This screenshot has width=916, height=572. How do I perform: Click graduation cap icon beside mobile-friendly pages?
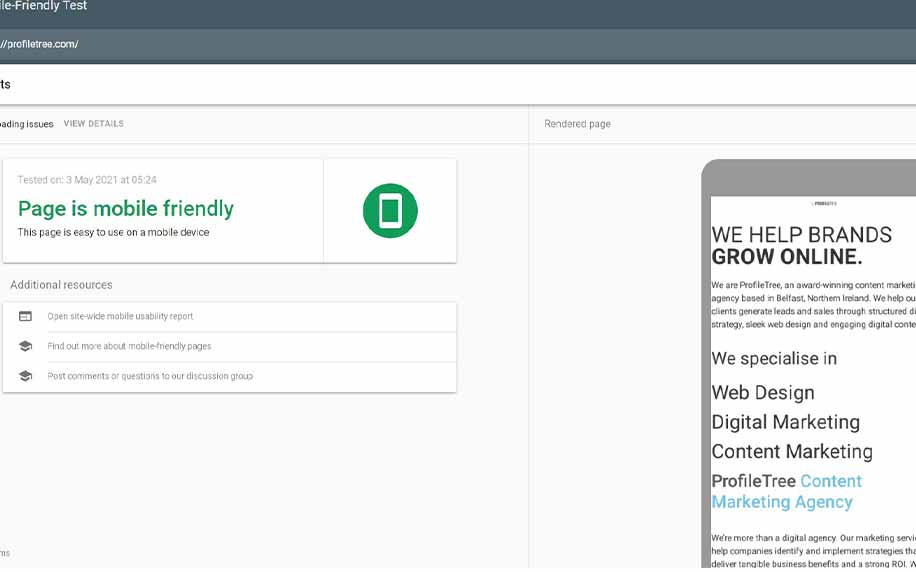click(x=25, y=346)
